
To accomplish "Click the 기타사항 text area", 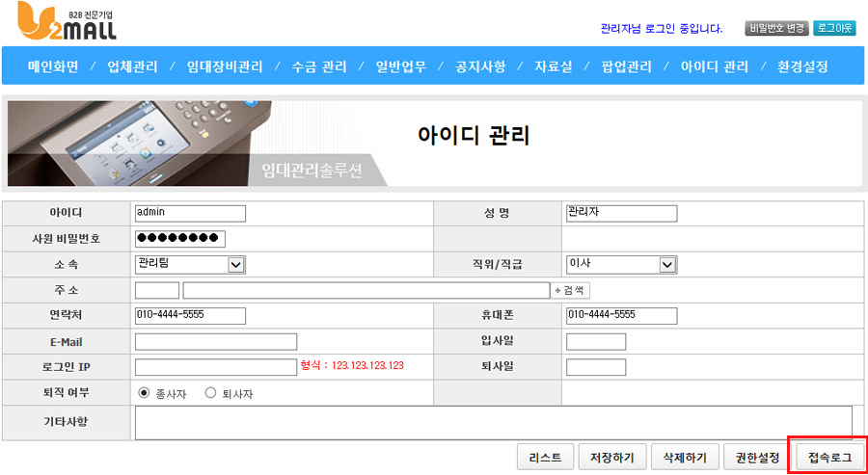I will [494, 423].
